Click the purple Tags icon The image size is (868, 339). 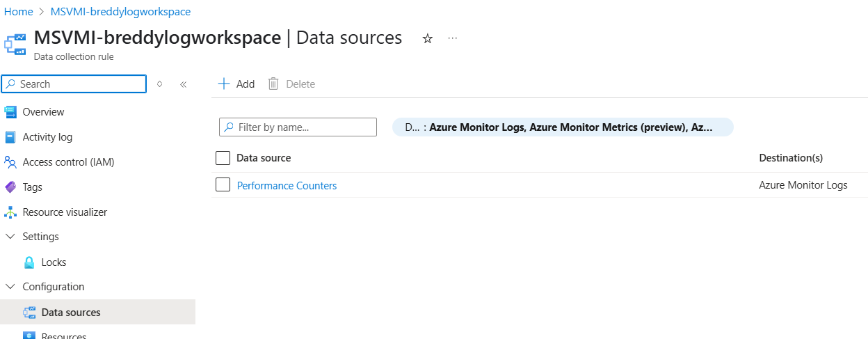pyautogui.click(x=10, y=187)
